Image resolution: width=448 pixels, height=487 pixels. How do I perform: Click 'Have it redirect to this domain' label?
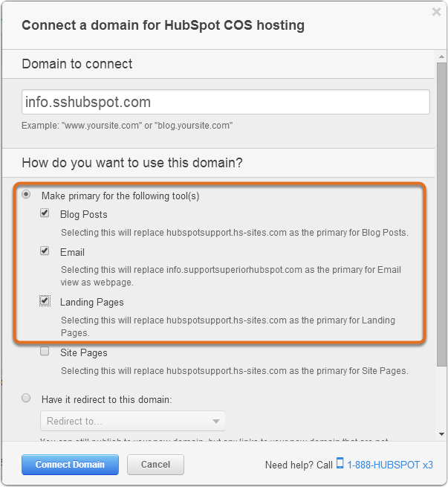click(107, 400)
